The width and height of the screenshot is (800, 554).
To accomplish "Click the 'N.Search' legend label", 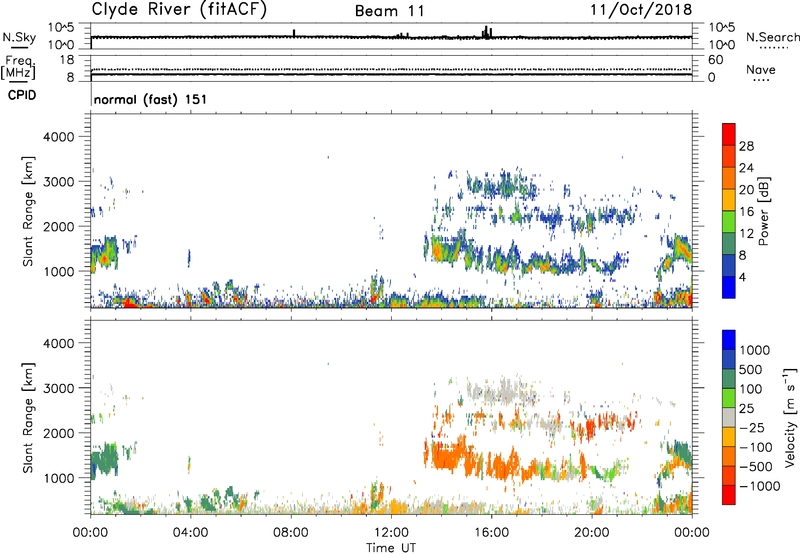I will [x=772, y=37].
